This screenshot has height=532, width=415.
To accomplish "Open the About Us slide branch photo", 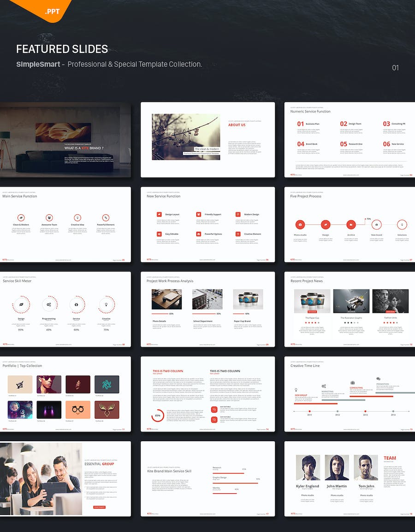I will point(186,137).
